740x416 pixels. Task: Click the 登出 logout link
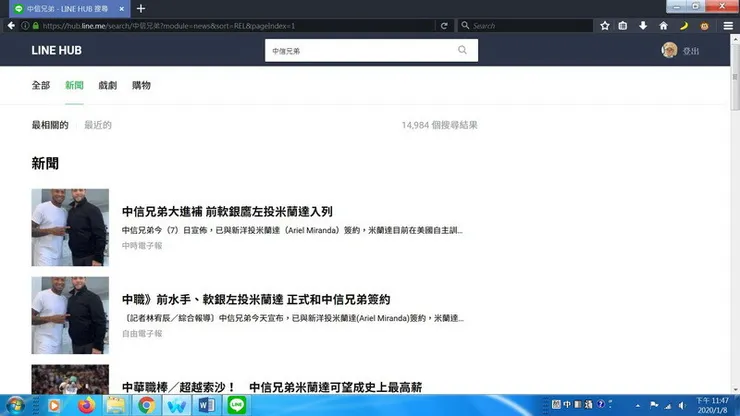click(x=691, y=51)
